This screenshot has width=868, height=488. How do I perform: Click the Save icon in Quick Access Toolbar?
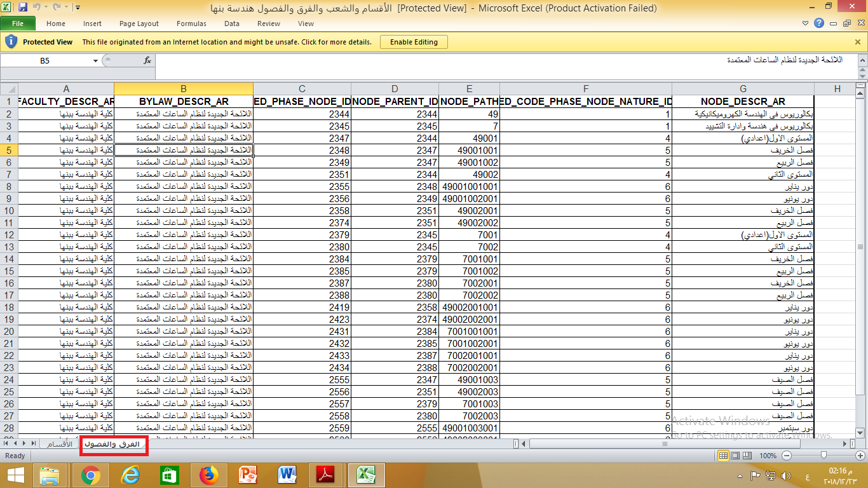tap(23, 8)
